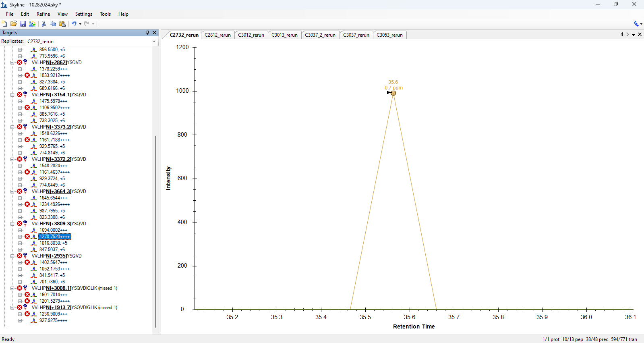Click the Open file folder icon
644x343 pixels.
14,24
